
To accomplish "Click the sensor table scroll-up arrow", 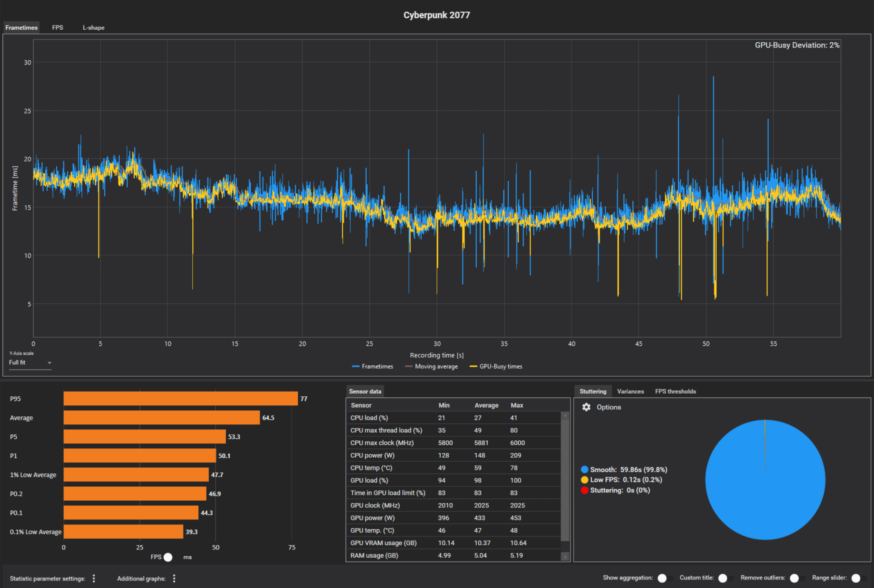I will (565, 416).
